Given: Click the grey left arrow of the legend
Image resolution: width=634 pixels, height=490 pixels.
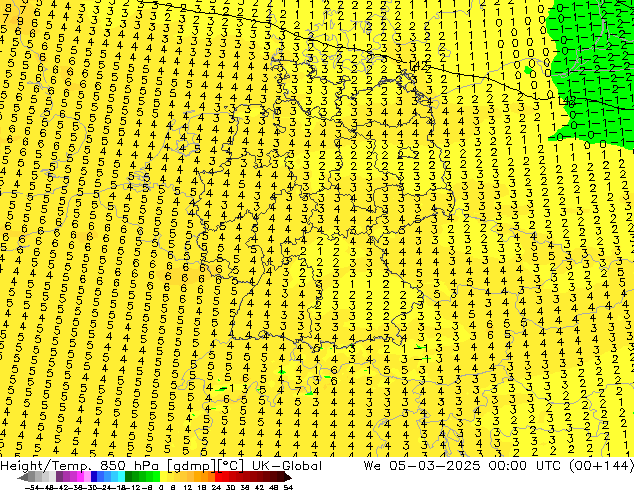Looking at the screenshot, I should 23,477.
